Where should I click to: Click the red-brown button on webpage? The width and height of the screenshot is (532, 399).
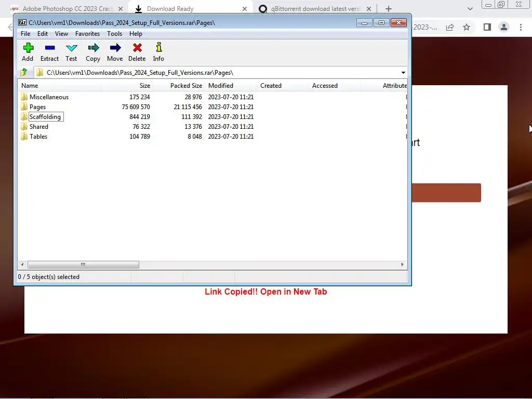[x=446, y=193]
